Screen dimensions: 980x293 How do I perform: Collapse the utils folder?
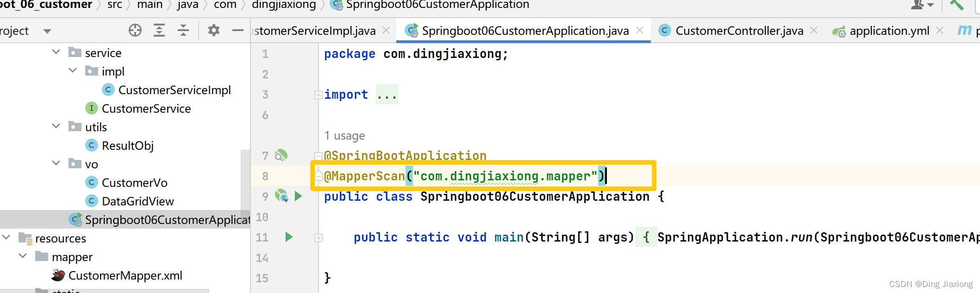56,126
